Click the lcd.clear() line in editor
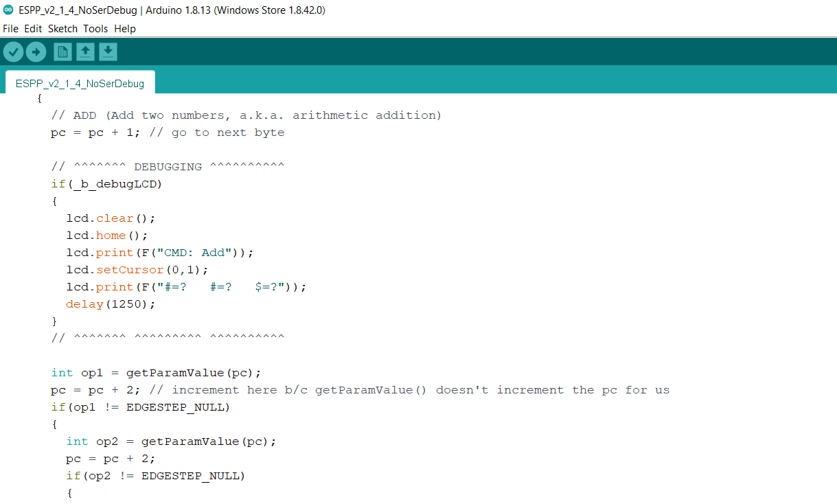837x504 pixels. (111, 218)
